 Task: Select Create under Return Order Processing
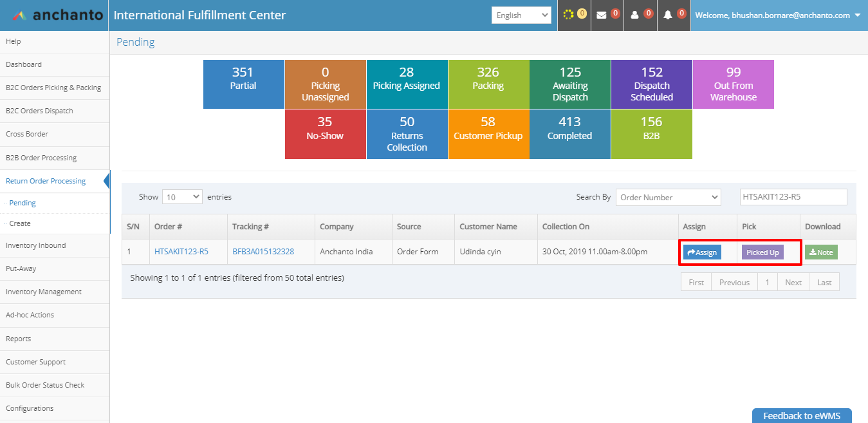(20, 223)
